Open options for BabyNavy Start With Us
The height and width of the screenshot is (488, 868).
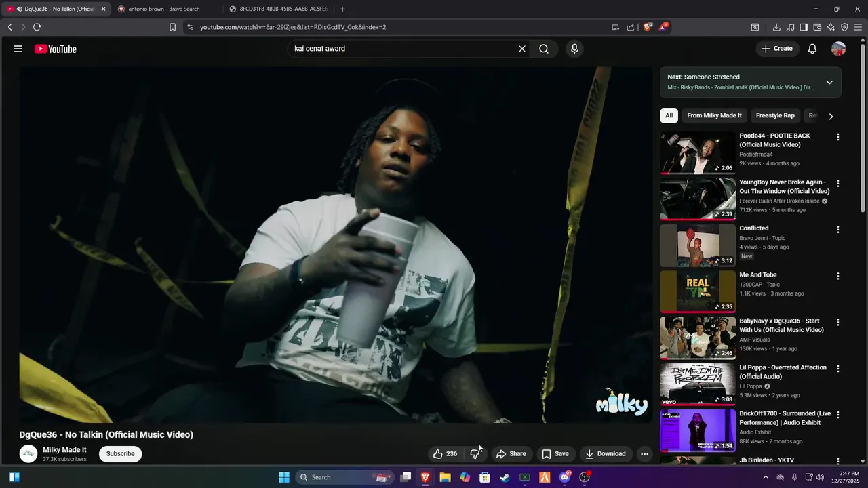(x=838, y=323)
